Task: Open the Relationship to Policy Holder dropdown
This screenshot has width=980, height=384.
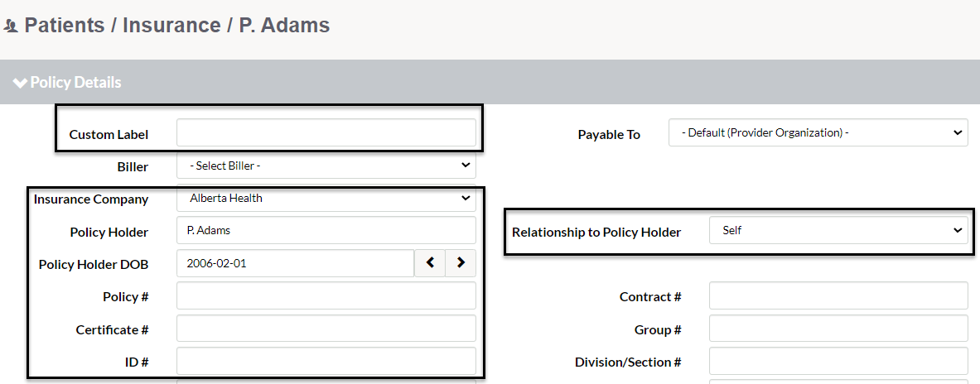Action: 838,230
